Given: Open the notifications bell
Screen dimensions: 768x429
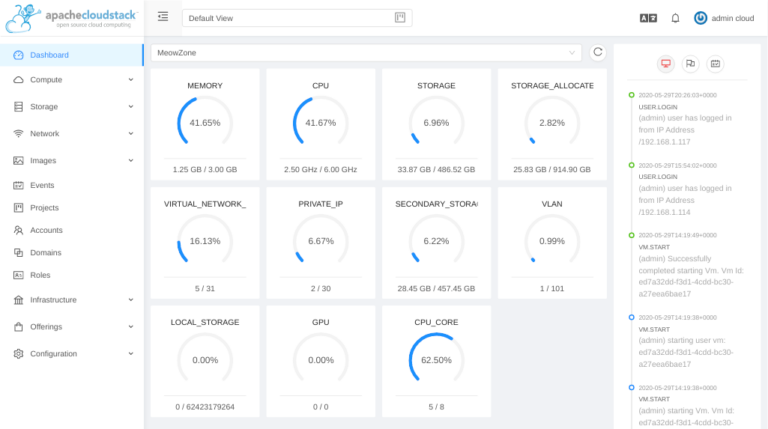Looking at the screenshot, I should coord(675,18).
